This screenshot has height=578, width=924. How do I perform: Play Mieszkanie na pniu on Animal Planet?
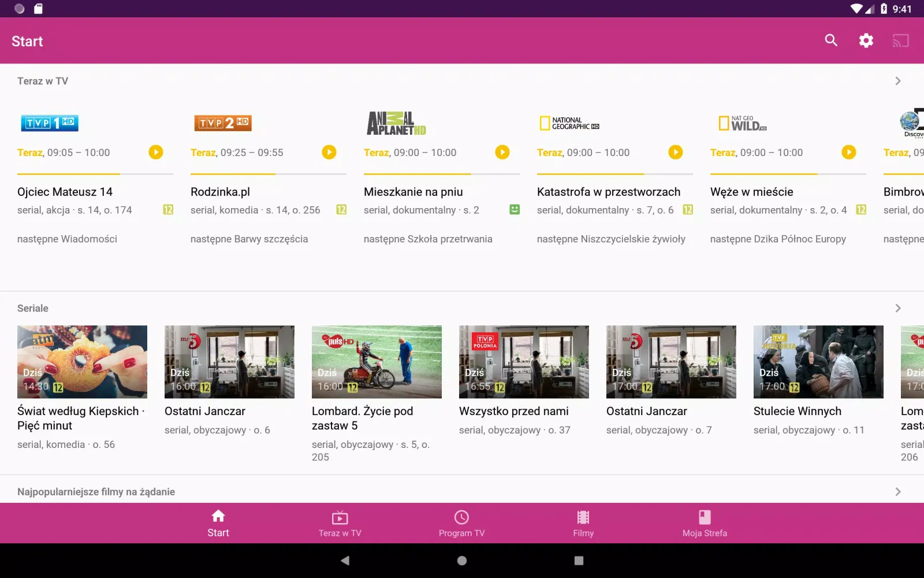tap(502, 152)
